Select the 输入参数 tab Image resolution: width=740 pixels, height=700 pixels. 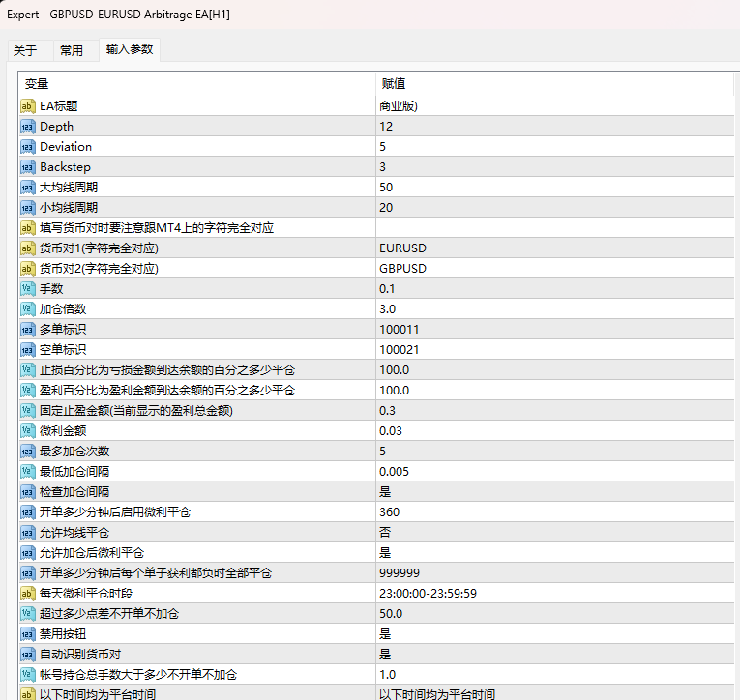[130, 49]
